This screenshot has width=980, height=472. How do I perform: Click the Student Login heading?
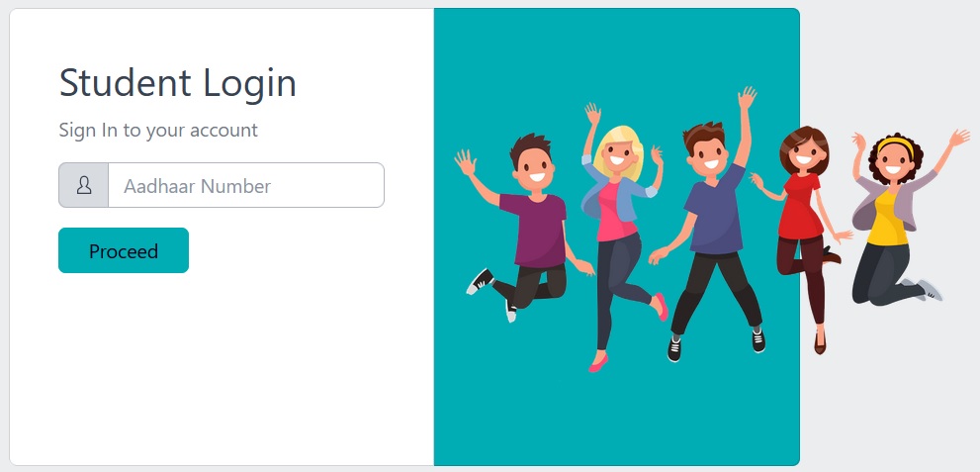coord(177,83)
